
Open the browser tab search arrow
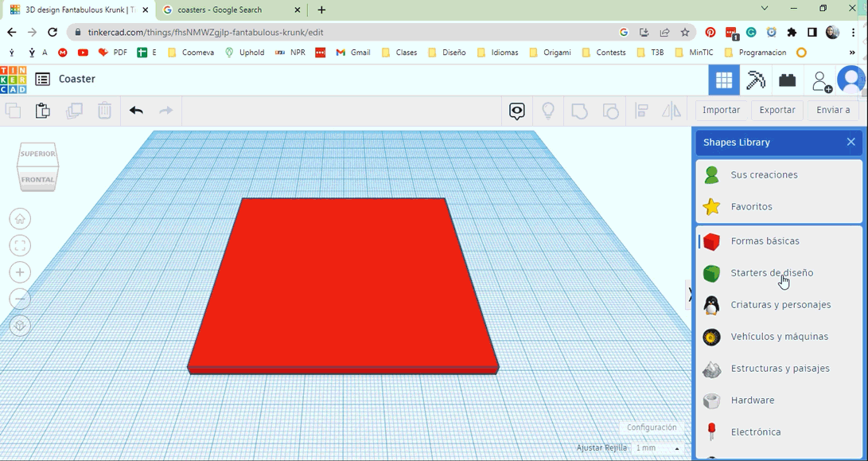765,9
